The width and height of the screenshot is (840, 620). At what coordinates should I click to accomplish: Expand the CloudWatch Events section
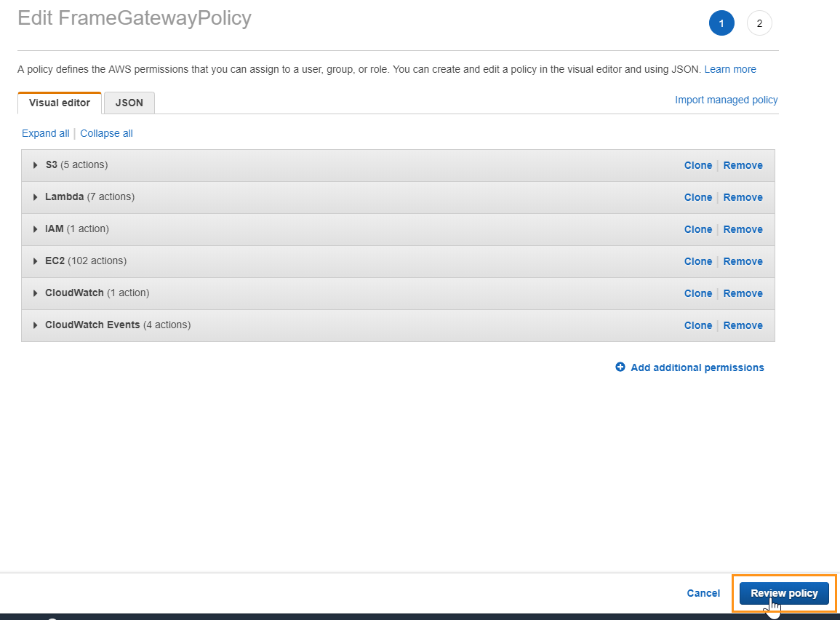(x=35, y=325)
